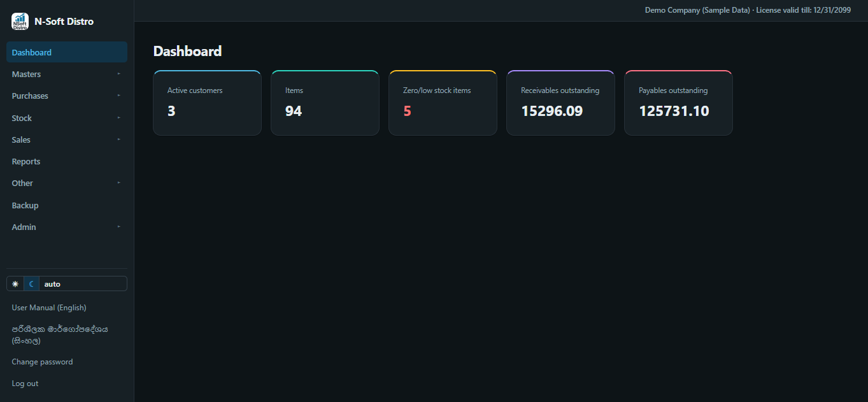Click the Change password link
Screen dimensions: 868x402
42,362
